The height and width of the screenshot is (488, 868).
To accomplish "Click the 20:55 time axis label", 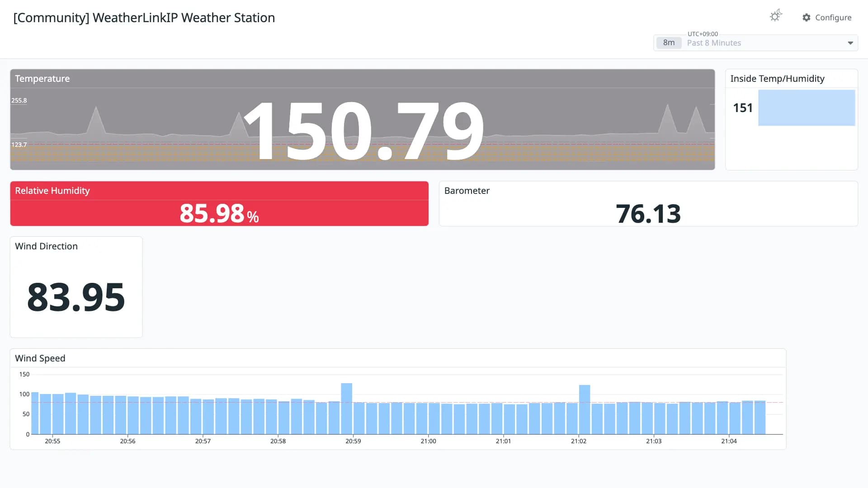I will tap(52, 441).
